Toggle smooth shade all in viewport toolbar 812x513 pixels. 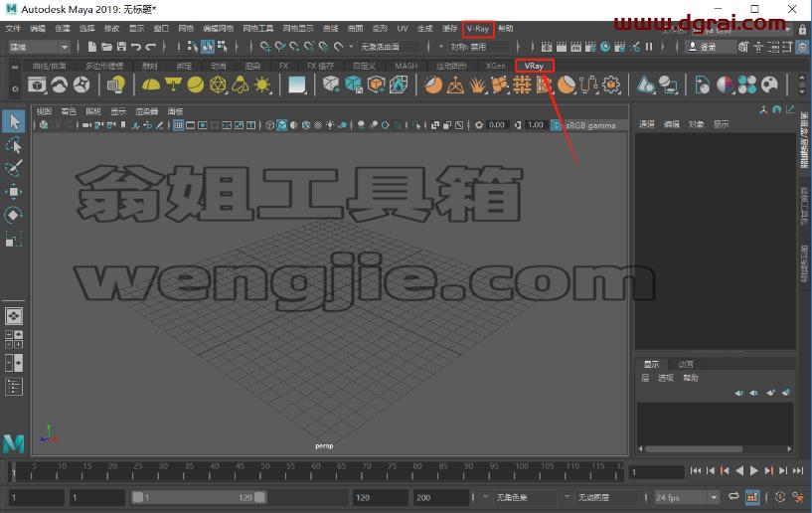[281, 125]
